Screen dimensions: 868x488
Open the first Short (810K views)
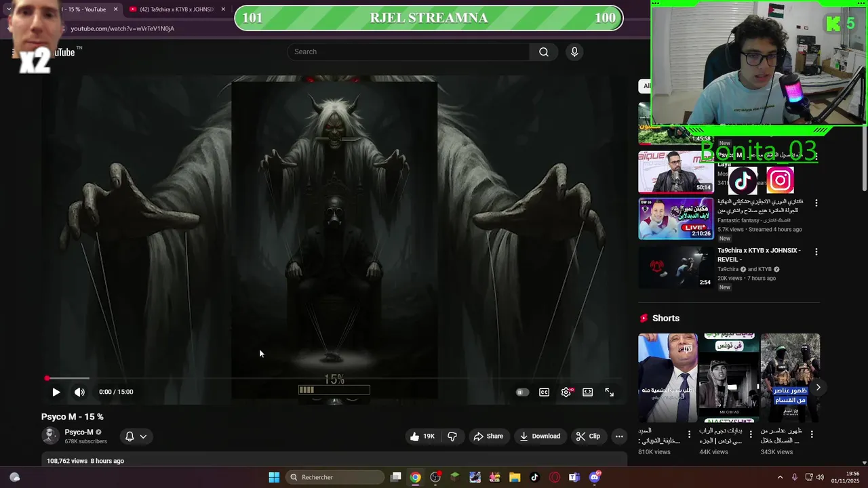667,378
